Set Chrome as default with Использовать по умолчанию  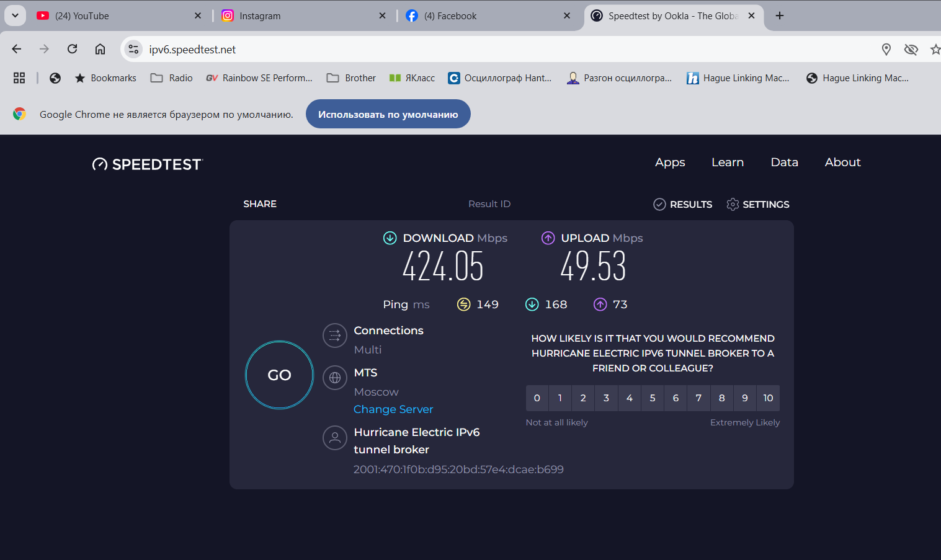pyautogui.click(x=388, y=114)
